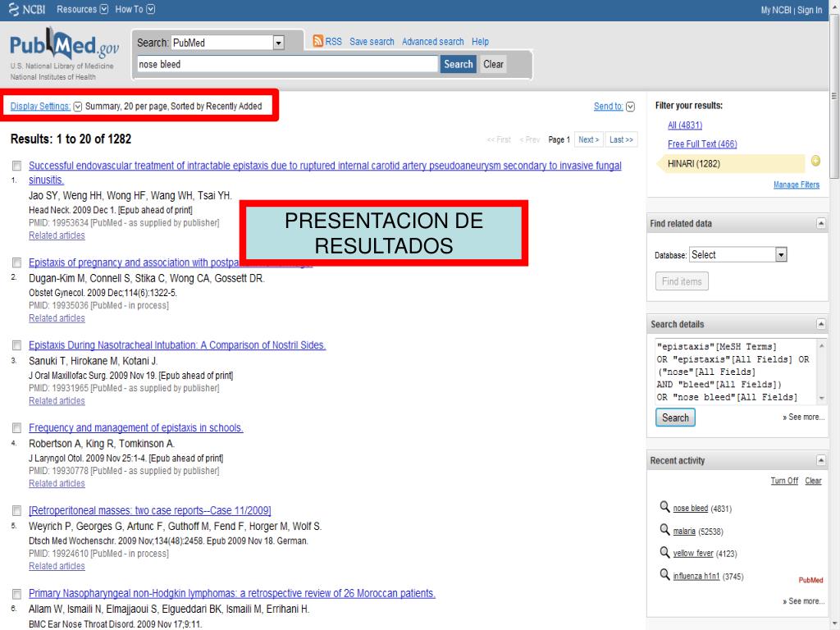Viewport: 840px width, 630px height.
Task: Jump to Last results page
Action: tap(622, 139)
